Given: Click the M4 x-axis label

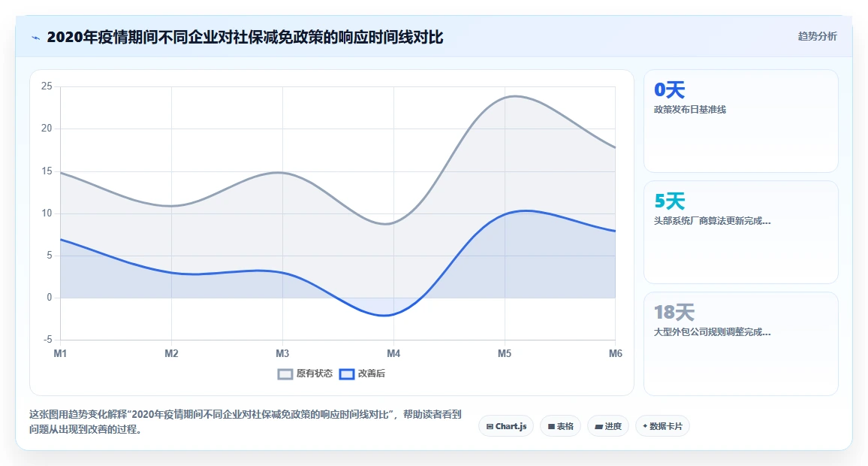Looking at the screenshot, I should [x=393, y=353].
